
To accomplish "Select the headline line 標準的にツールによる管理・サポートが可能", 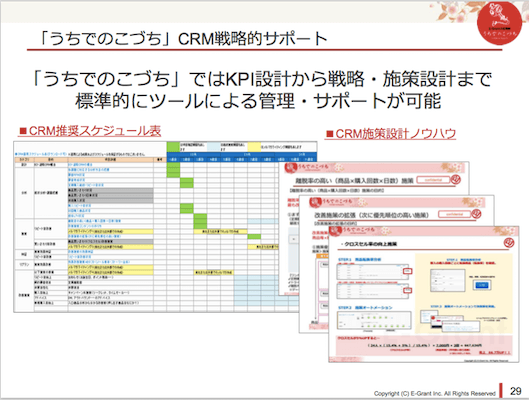I will [258, 101].
